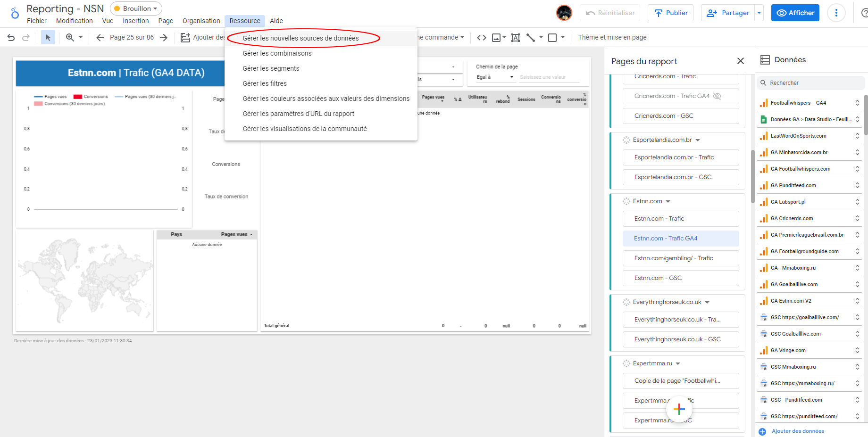Click the embed URL code icon
868x437 pixels.
[x=481, y=38]
